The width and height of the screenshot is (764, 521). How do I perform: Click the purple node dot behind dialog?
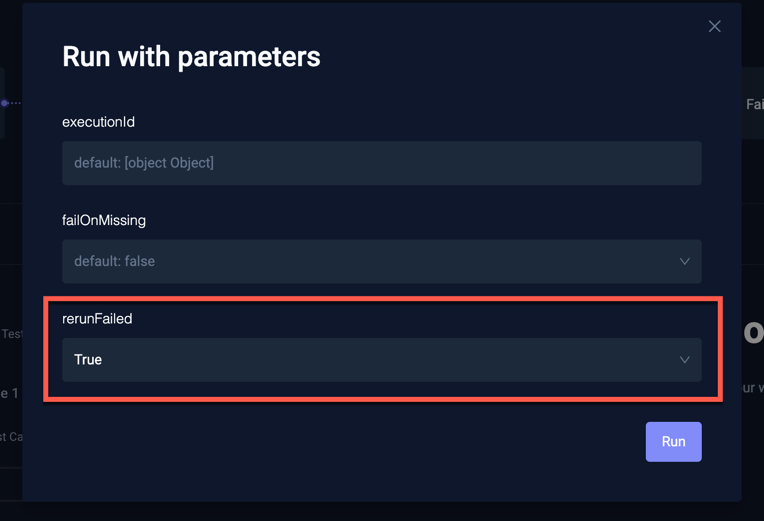point(5,103)
